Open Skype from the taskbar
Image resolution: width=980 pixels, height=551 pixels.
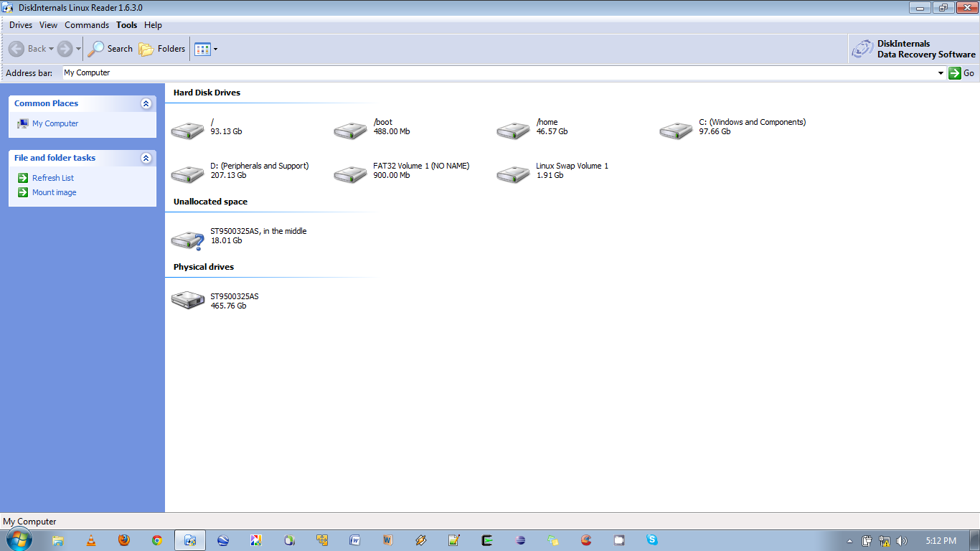(x=652, y=540)
